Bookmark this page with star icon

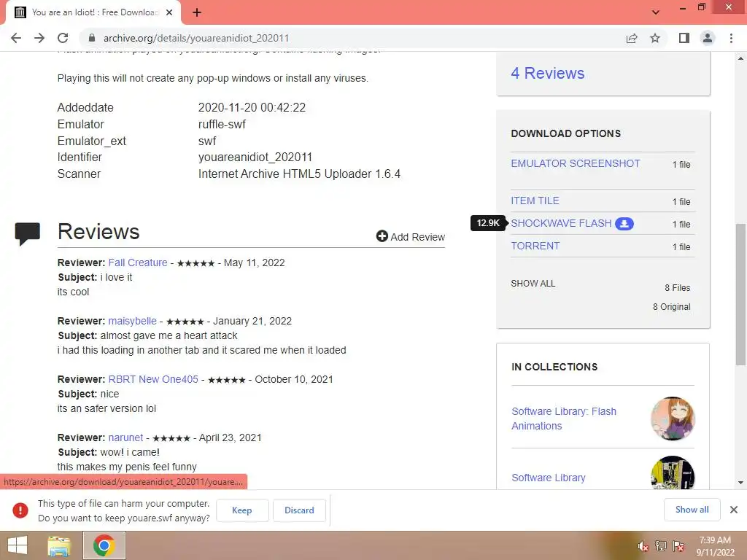[655, 38]
